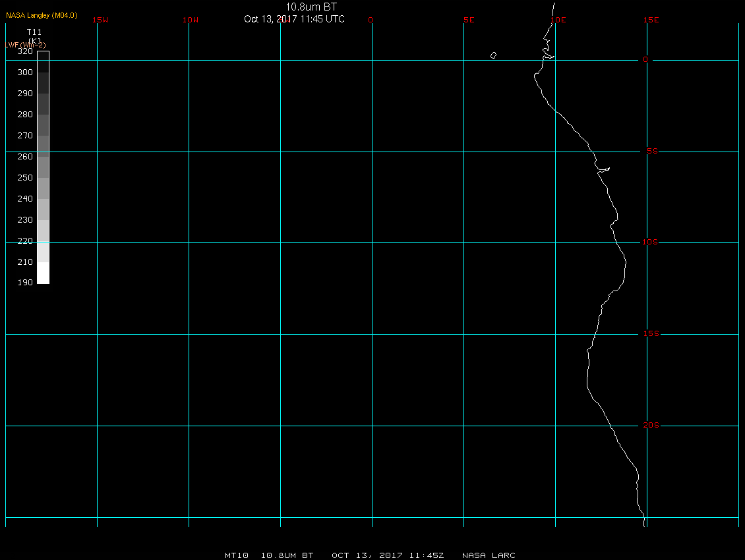Click the Oct 13, 2017 11:45 UTC timestamp
Viewport: 745px width, 560px height.
(x=294, y=19)
